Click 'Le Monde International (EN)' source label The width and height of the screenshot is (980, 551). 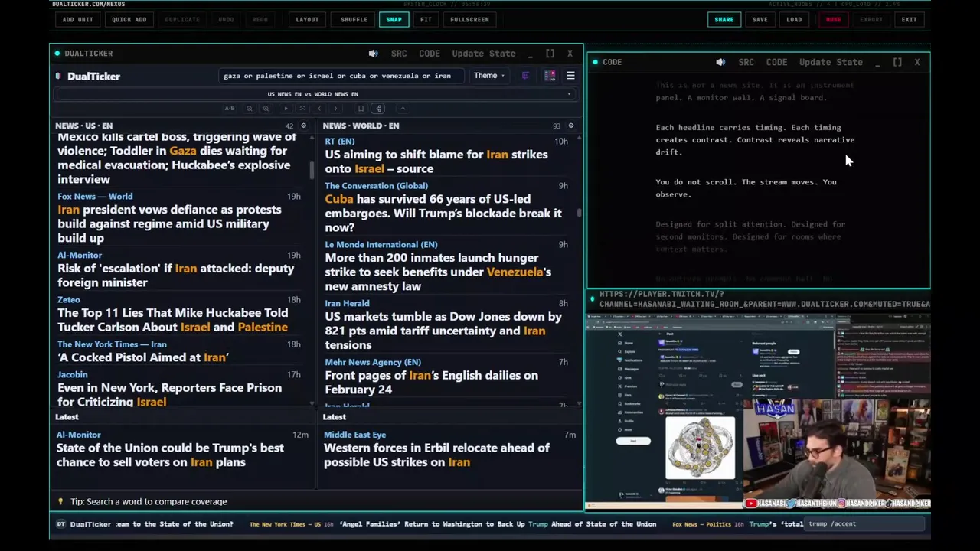(381, 245)
